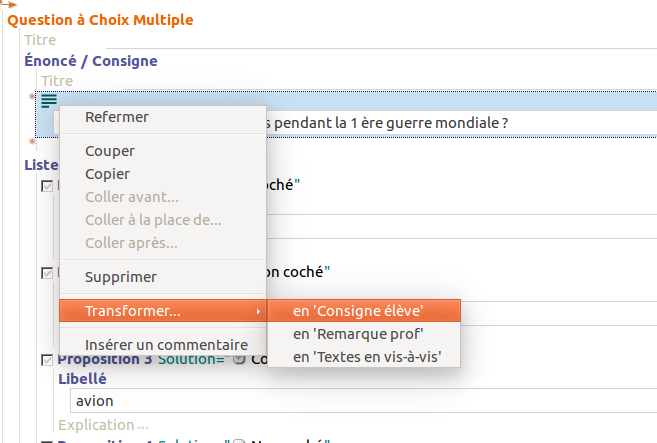
Task: Click the orange asterisk marker above the text block
Action: pyautogui.click(x=32, y=97)
